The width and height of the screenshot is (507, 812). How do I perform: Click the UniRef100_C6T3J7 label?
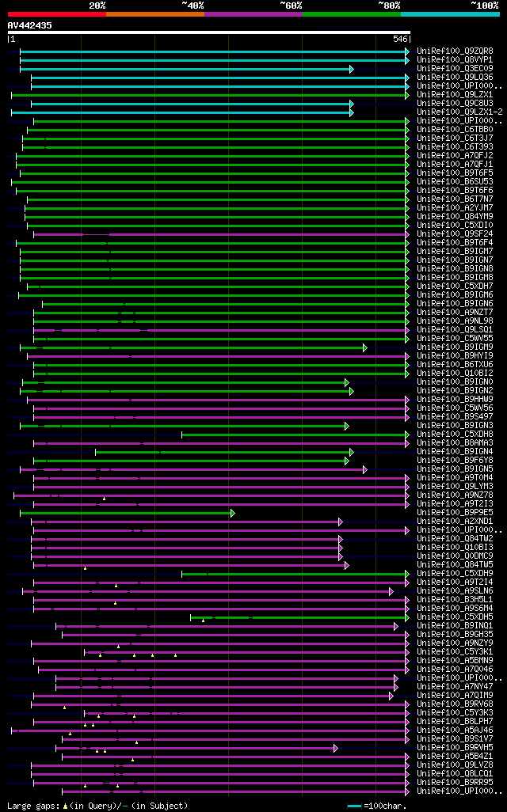tap(456, 138)
